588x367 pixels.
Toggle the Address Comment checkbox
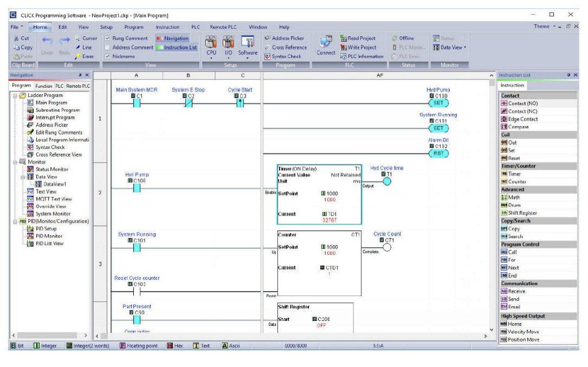107,47
